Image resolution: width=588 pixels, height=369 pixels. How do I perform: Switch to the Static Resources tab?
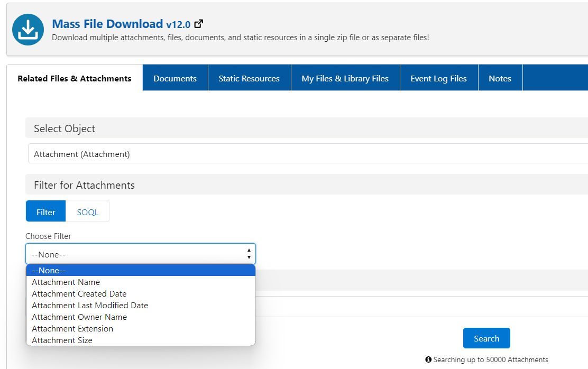point(250,78)
